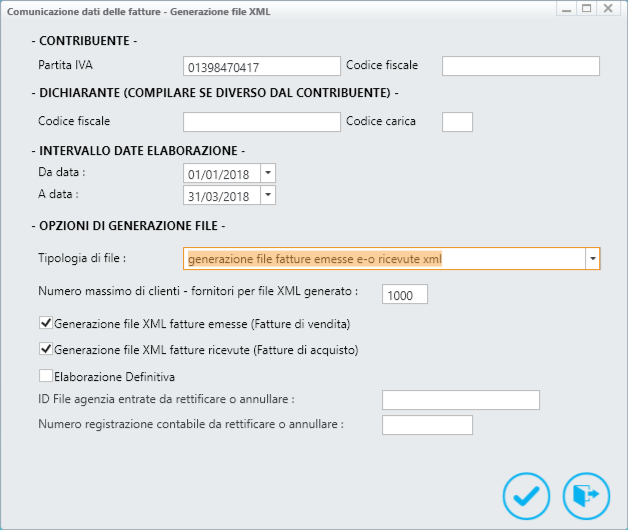Click the INTERVALLO DATE ELABORAZIONE heading
Screen dimensions: 628x530
tap(138, 151)
